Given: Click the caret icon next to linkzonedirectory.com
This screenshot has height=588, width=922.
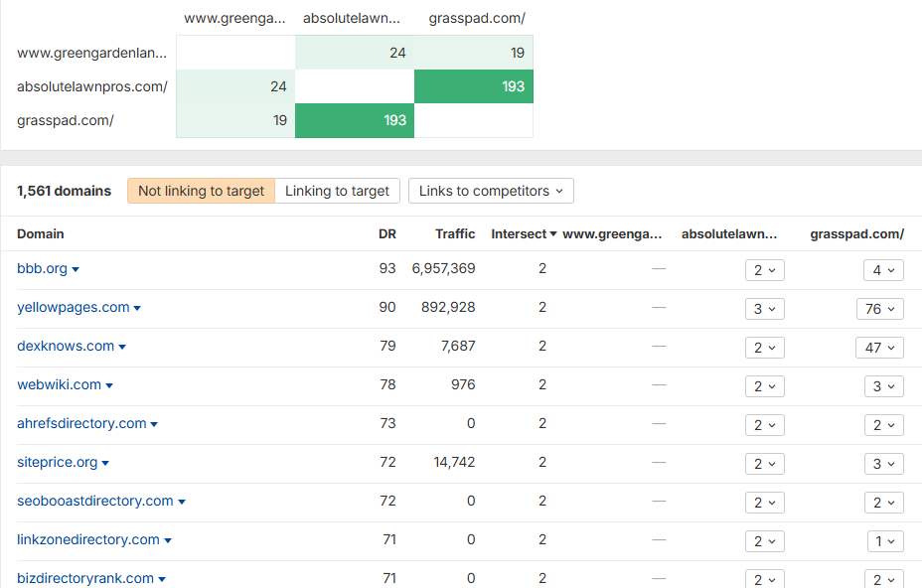Looking at the screenshot, I should [168, 540].
